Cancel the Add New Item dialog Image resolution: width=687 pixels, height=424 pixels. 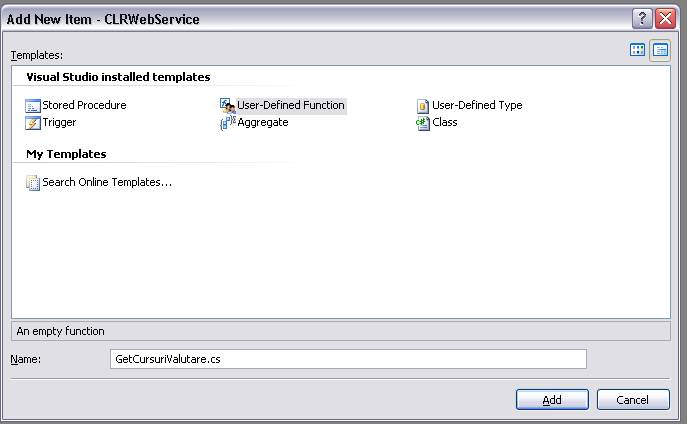tap(633, 399)
